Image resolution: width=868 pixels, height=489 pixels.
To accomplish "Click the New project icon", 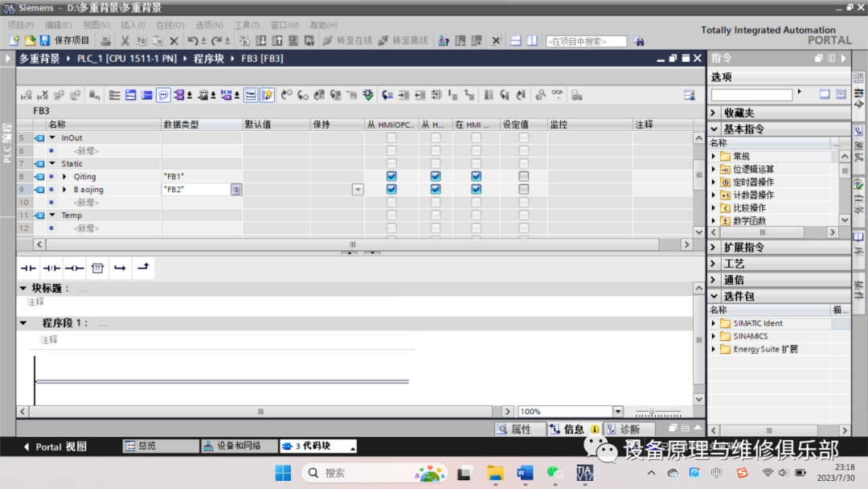I will [14, 40].
